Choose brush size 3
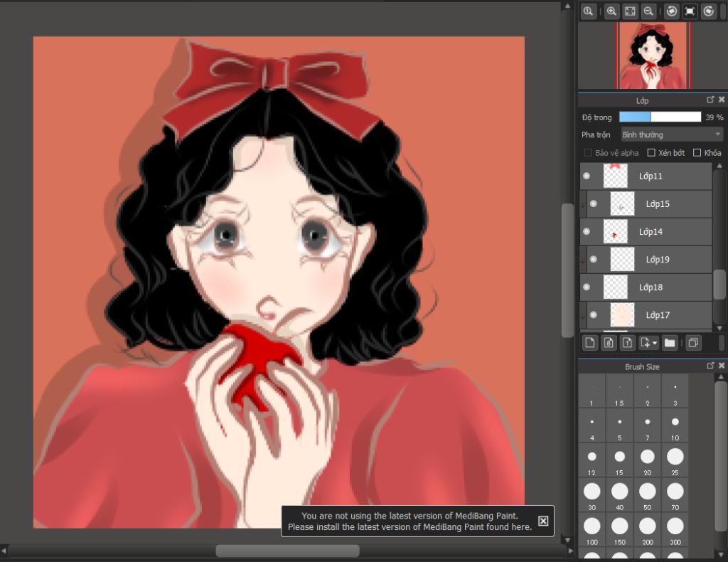 [x=675, y=391]
